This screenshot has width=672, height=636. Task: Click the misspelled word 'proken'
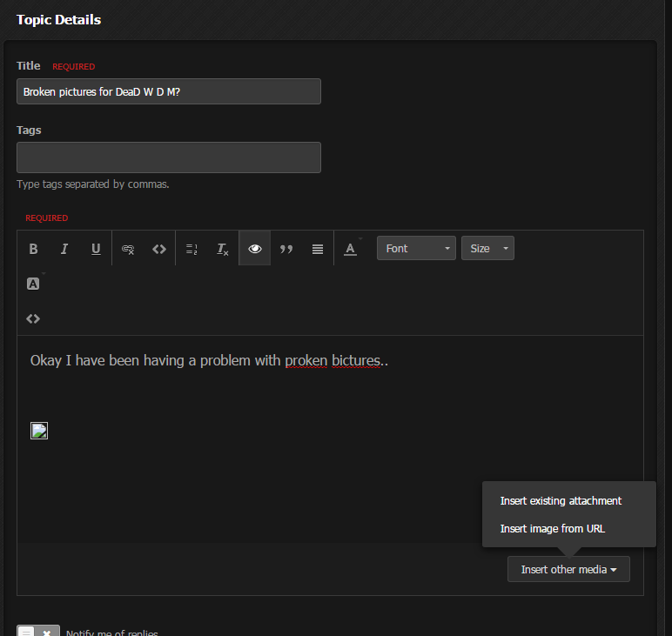[x=306, y=360]
